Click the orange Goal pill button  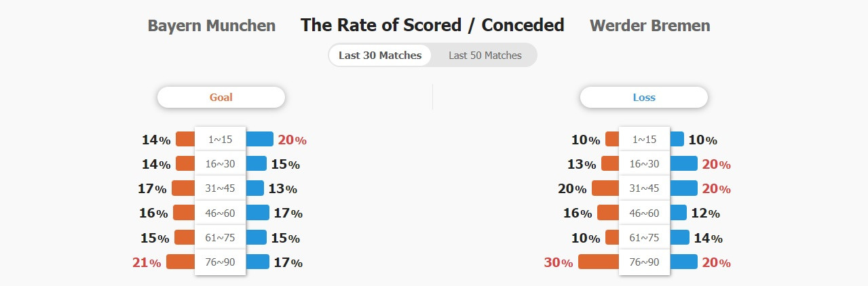[x=221, y=98]
